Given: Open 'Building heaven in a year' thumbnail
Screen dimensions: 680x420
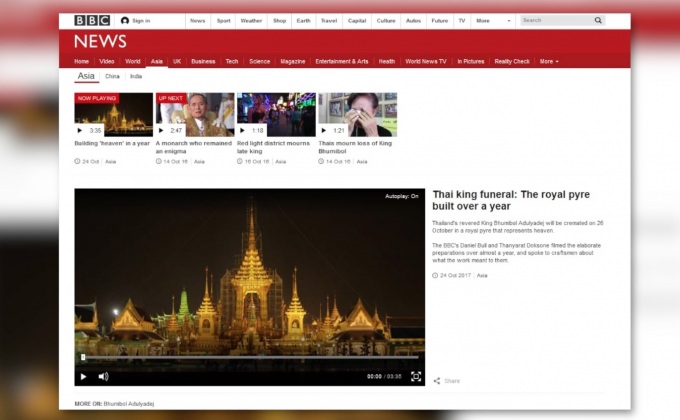Looking at the screenshot, I should [114, 115].
